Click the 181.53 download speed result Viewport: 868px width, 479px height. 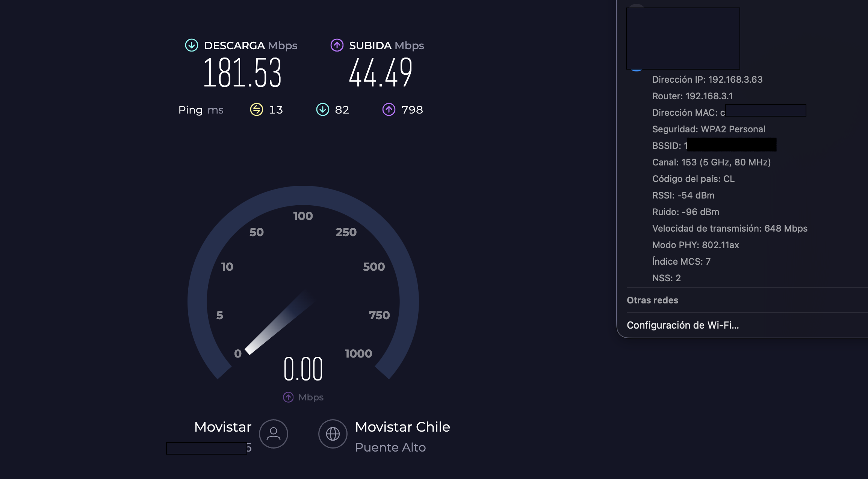242,73
